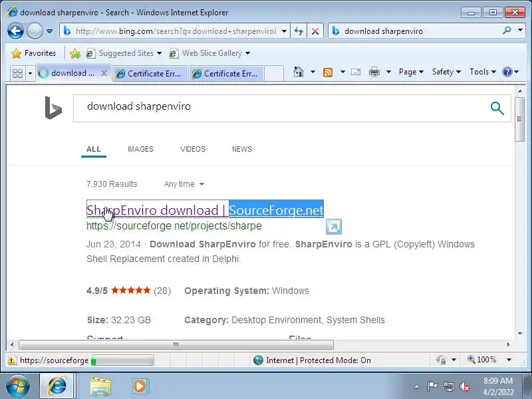Image resolution: width=532 pixels, height=399 pixels.
Task: Switch to VIDEOS results tab
Action: coord(193,149)
